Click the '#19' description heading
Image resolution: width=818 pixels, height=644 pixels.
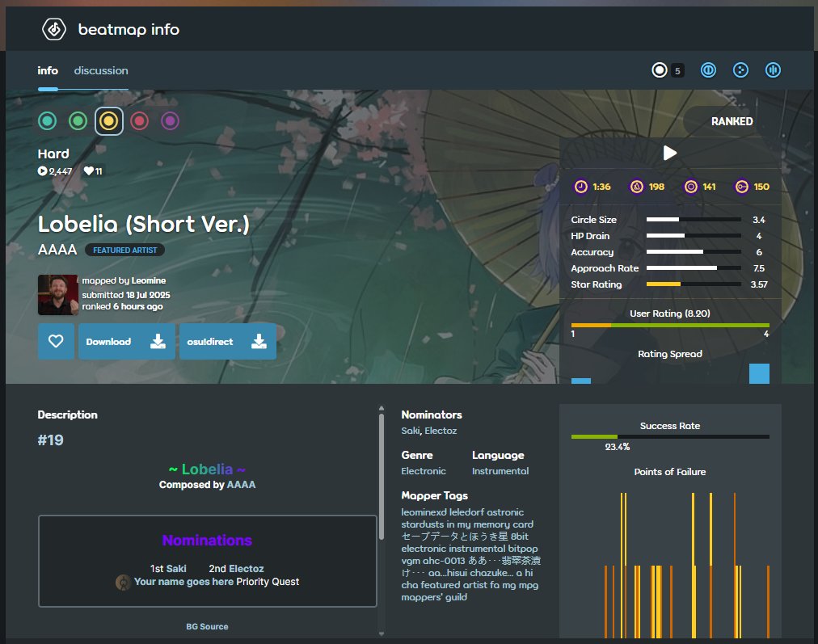pyautogui.click(x=51, y=440)
